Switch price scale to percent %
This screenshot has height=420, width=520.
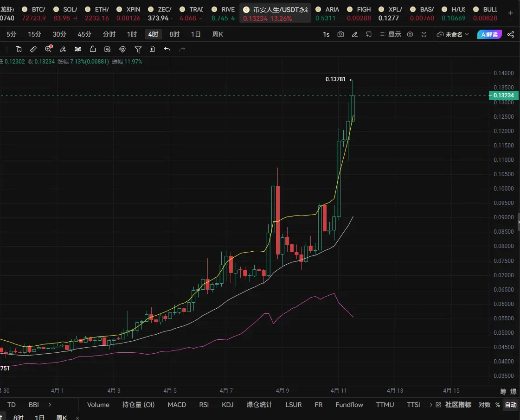tap(497, 404)
